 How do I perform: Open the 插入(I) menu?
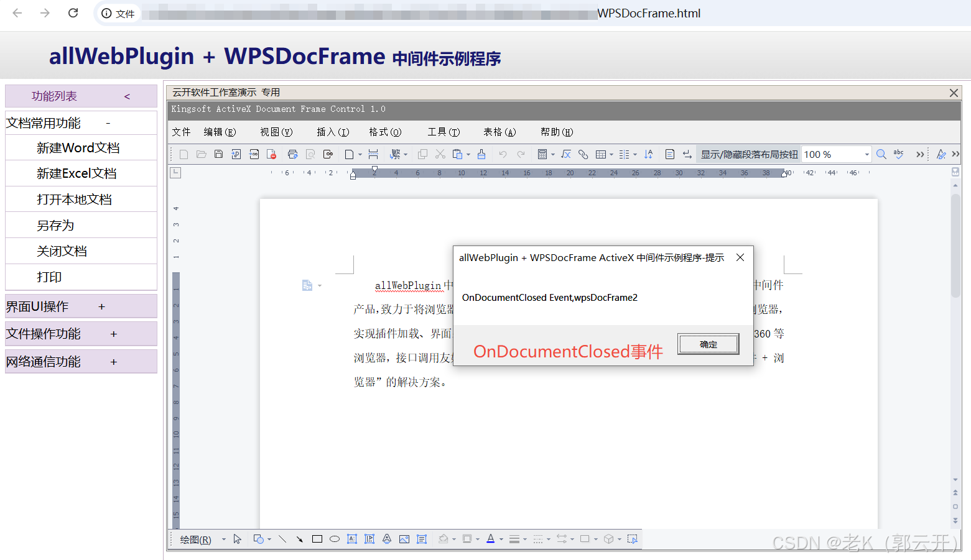(333, 132)
